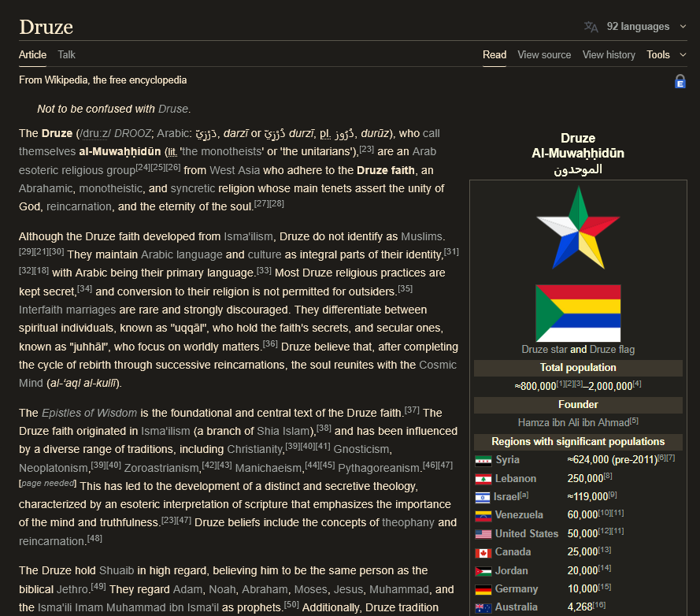Click the Venezuela country link
700x616 pixels.
[519, 515]
